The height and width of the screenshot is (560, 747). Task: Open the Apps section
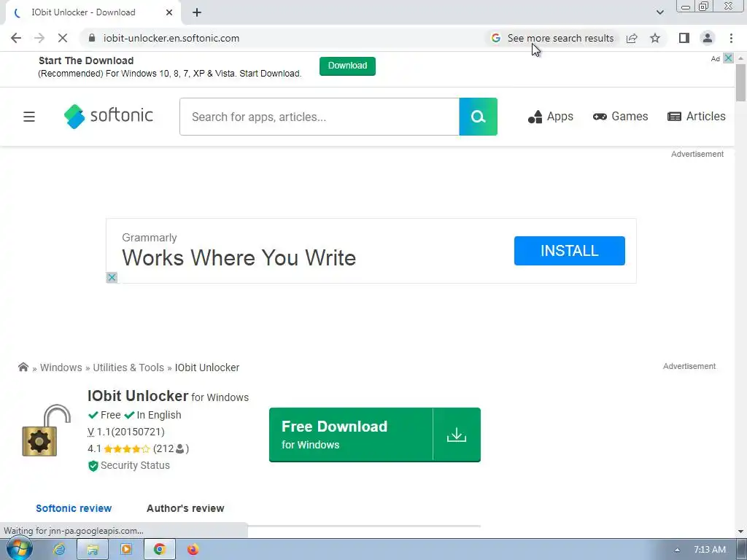pyautogui.click(x=551, y=117)
